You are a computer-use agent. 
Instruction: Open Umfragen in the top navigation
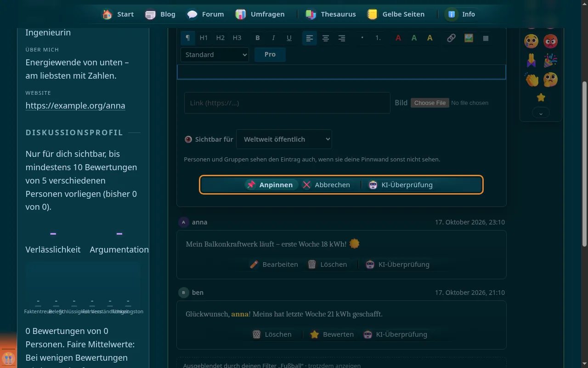(x=260, y=14)
